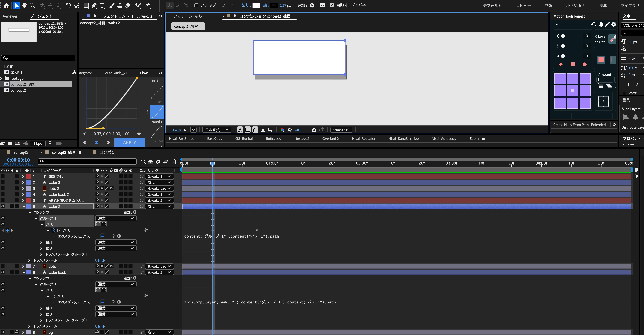The height and width of the screenshot is (335, 644).
Task: Select the Puppet Pin tool
Action: [x=148, y=5]
